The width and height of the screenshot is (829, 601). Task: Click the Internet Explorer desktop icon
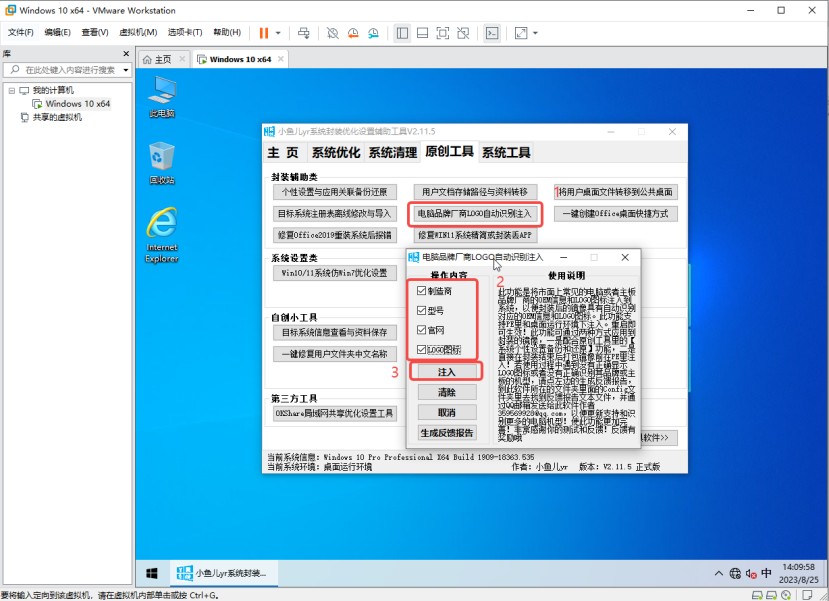[x=162, y=235]
